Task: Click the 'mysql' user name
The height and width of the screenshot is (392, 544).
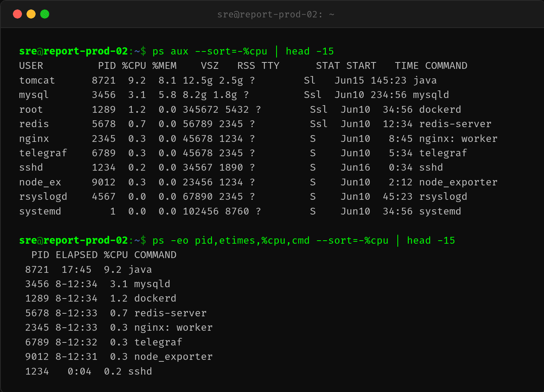Action: tap(34, 95)
